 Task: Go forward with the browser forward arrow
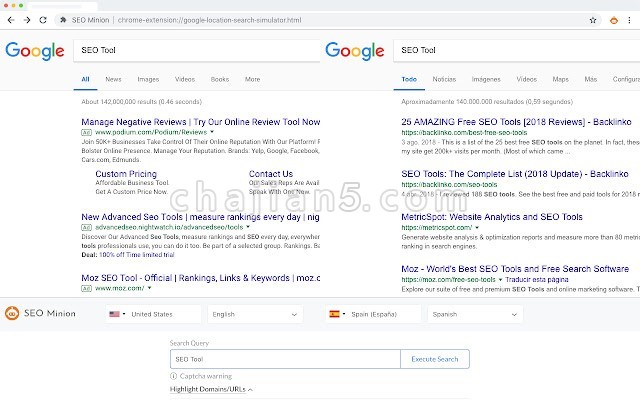[x=27, y=20]
